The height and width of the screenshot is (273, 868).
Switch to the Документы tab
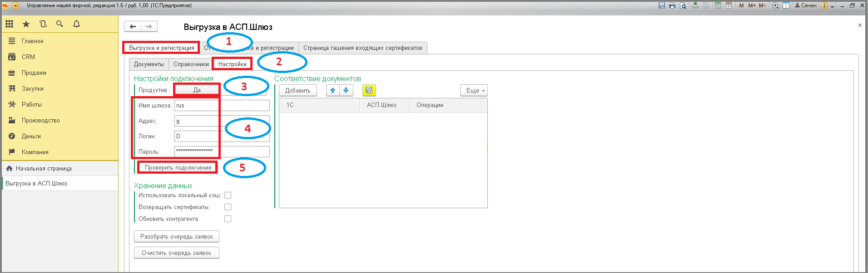coord(149,64)
